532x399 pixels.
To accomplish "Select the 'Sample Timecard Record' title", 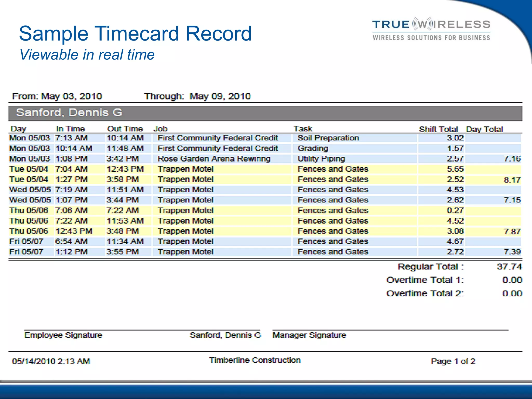I will coord(135,34).
